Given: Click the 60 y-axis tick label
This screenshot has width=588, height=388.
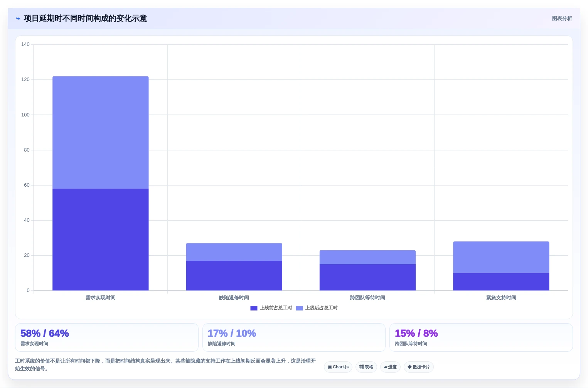Looking at the screenshot, I should tap(27, 185).
